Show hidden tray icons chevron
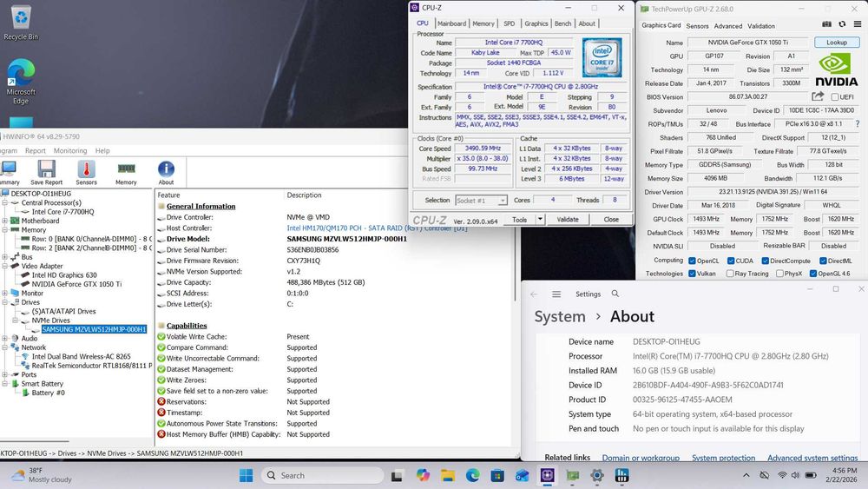The height and width of the screenshot is (489, 868). 746,475
